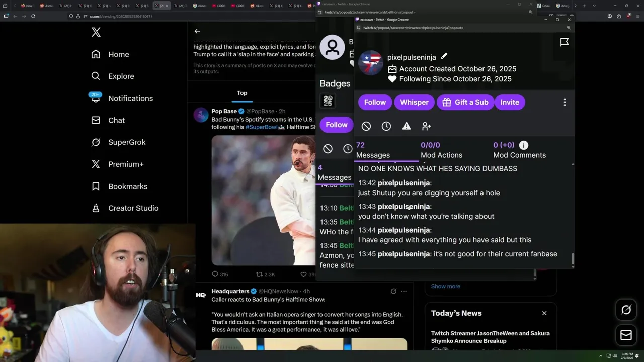Open Notifications in X sidebar

pyautogui.click(x=121, y=98)
